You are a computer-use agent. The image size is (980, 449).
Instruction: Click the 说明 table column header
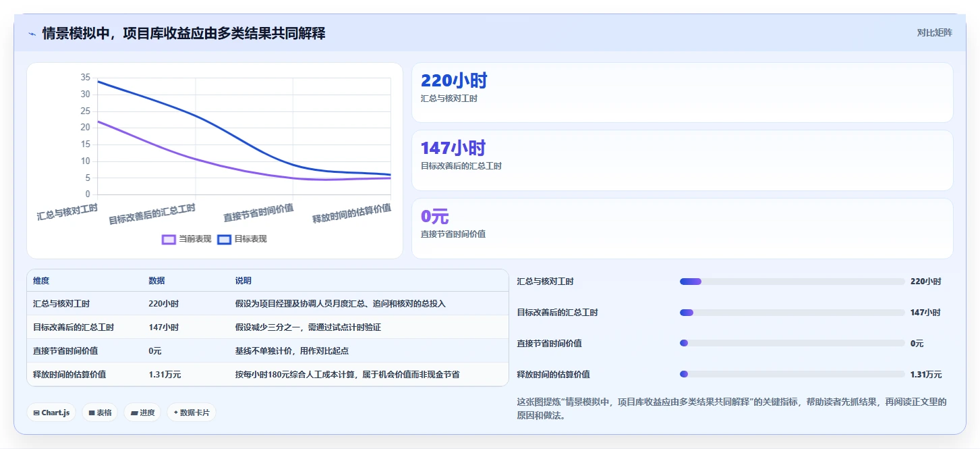(x=243, y=281)
